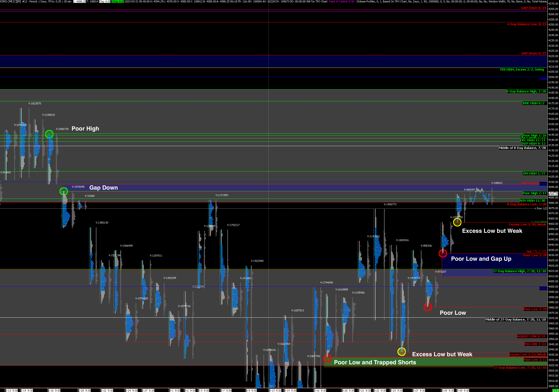Viewport: 559px width, 392px height.
Task: Click the red circle at Poor Low and Gap Up
Action: click(443, 253)
